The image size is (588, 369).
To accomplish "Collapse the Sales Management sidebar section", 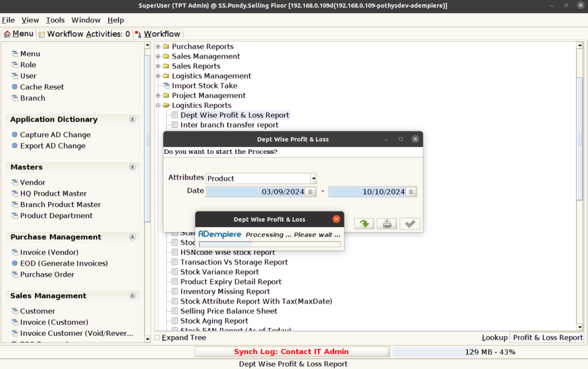I will click(133, 296).
